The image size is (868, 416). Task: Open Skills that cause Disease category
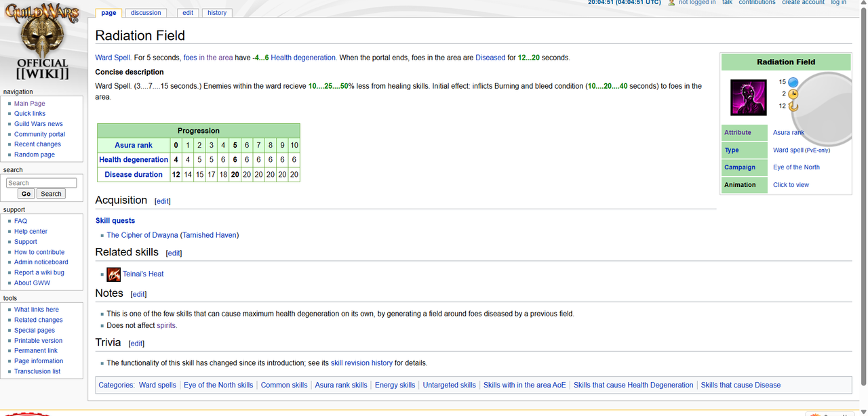pos(741,385)
